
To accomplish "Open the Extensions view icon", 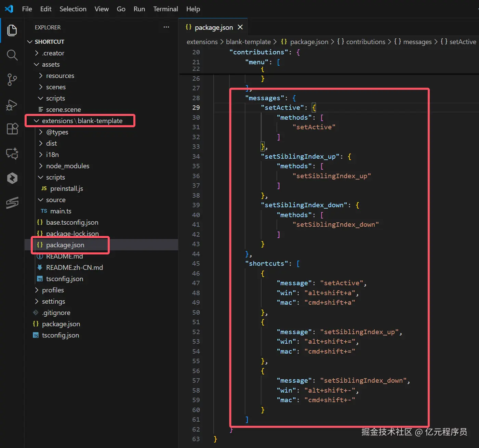I will [12, 129].
